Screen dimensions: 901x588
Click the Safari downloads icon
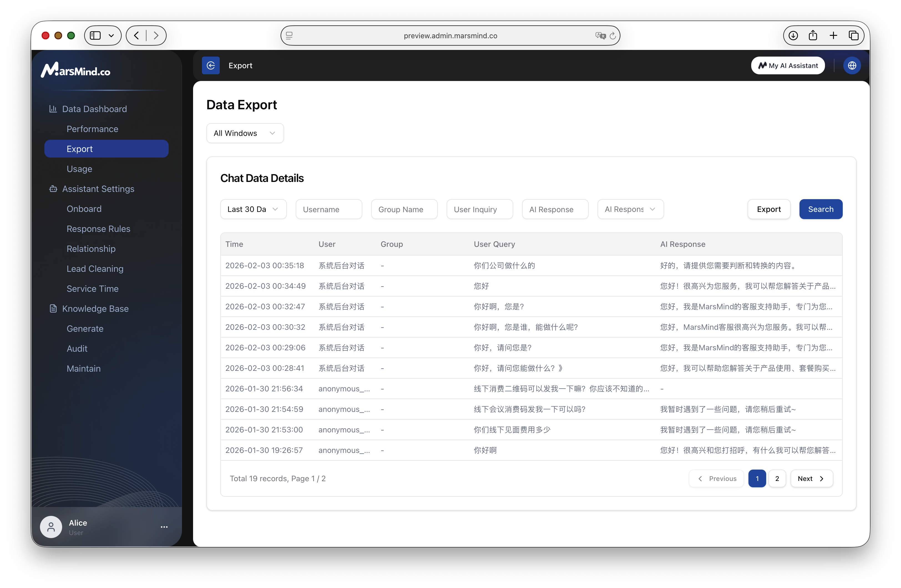pos(793,36)
